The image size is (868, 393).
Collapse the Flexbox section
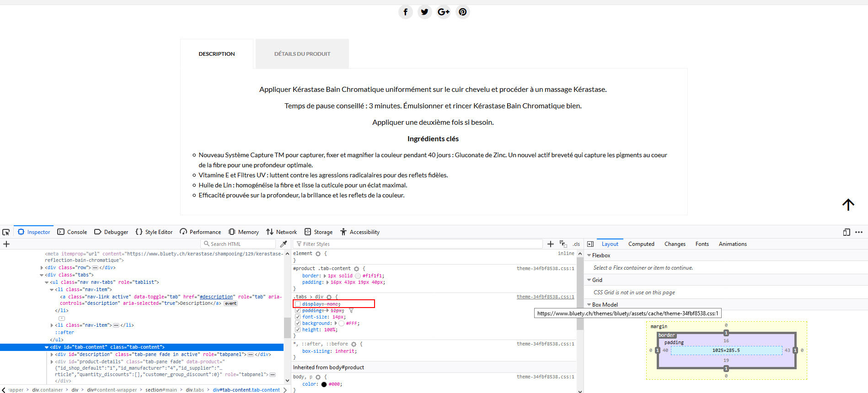pos(589,255)
